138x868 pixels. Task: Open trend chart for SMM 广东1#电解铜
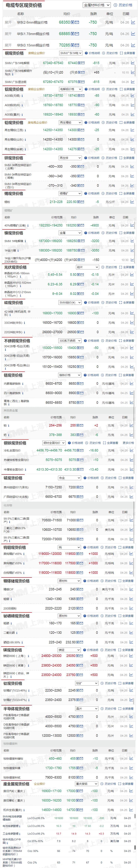[133, 63]
